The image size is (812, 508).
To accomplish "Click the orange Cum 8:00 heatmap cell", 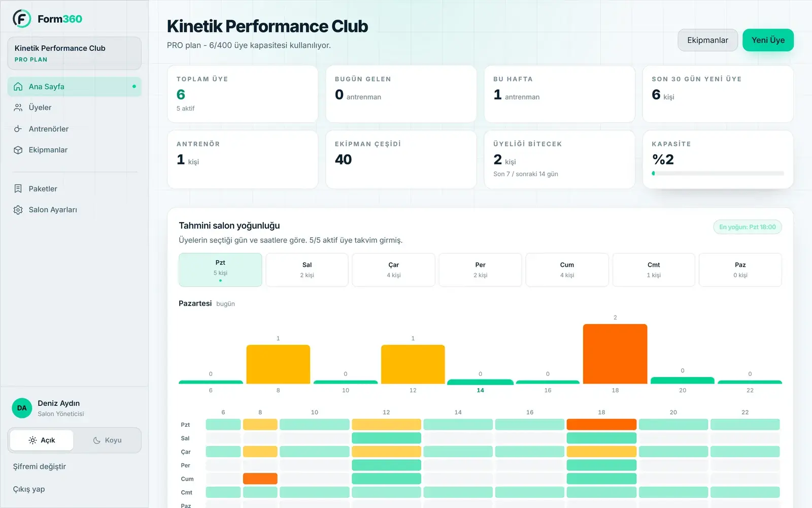I will pyautogui.click(x=260, y=479).
